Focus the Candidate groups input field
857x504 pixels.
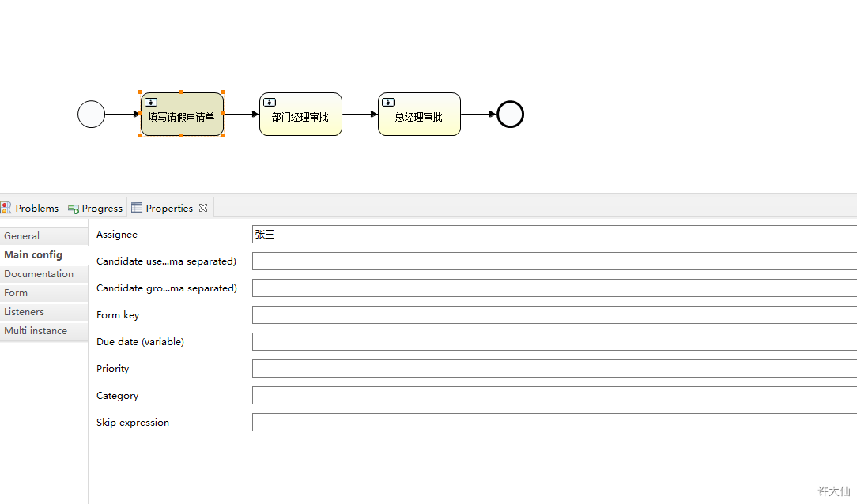click(554, 288)
